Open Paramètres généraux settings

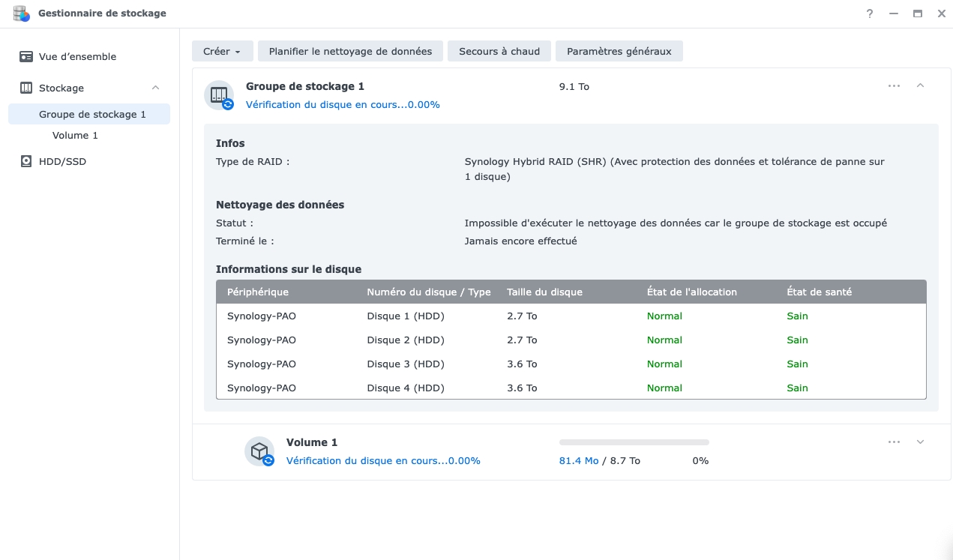pyautogui.click(x=619, y=51)
